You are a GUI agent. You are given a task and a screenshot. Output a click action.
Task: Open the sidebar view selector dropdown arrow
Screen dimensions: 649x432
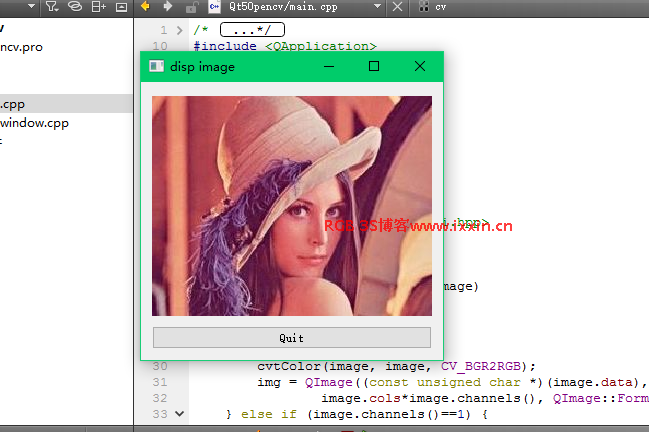pyautogui.click(x=31, y=6)
